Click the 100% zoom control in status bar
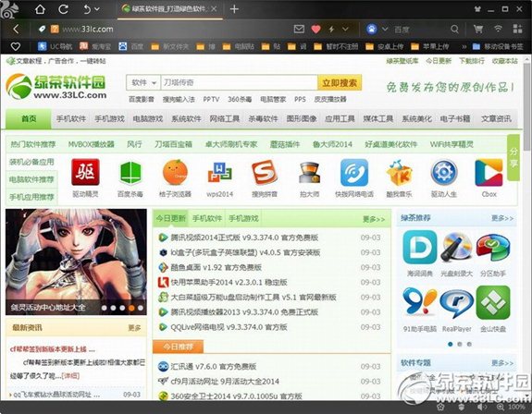Viewport: 532px width, 414px height. click(512, 407)
